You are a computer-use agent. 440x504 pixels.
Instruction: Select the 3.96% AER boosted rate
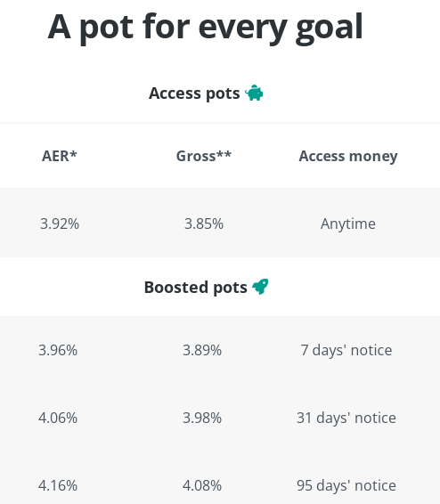[58, 350]
